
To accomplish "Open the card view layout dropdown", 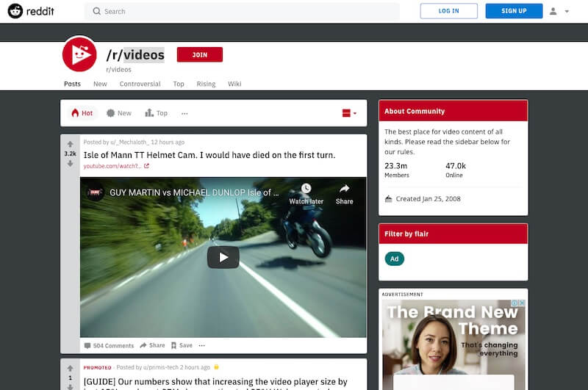I will [x=349, y=113].
